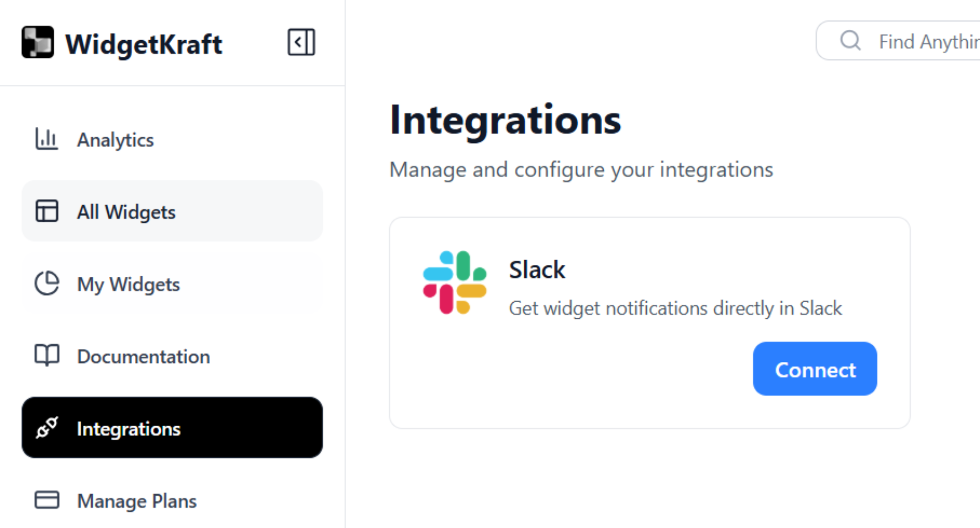Viewport: 980px width, 528px height.
Task: Collapse the sidebar panel
Action: (301, 42)
